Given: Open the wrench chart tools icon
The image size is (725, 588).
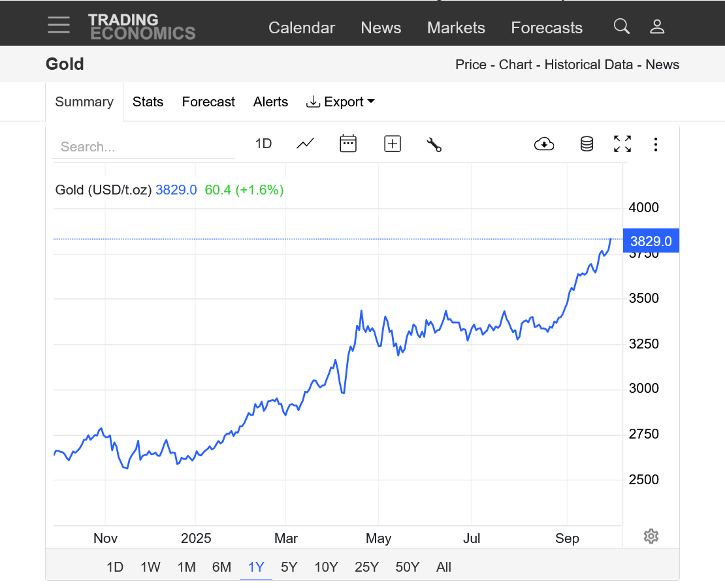Looking at the screenshot, I should point(434,144).
